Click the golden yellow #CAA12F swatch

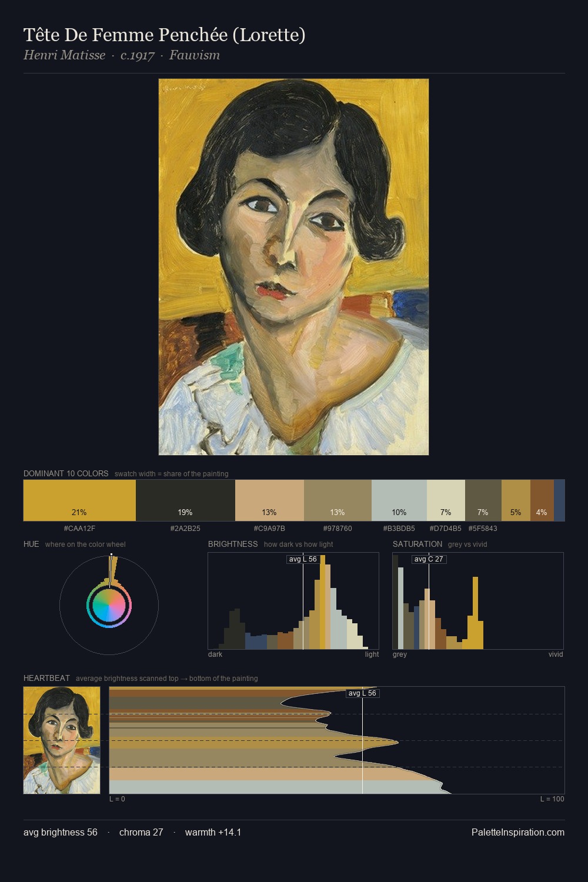pyautogui.click(x=79, y=500)
